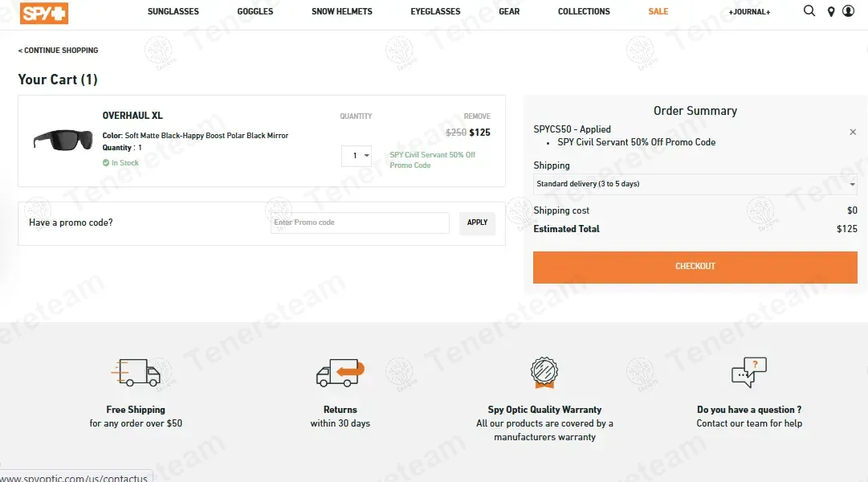Open the Collections menu
The image size is (868, 482).
click(x=584, y=11)
